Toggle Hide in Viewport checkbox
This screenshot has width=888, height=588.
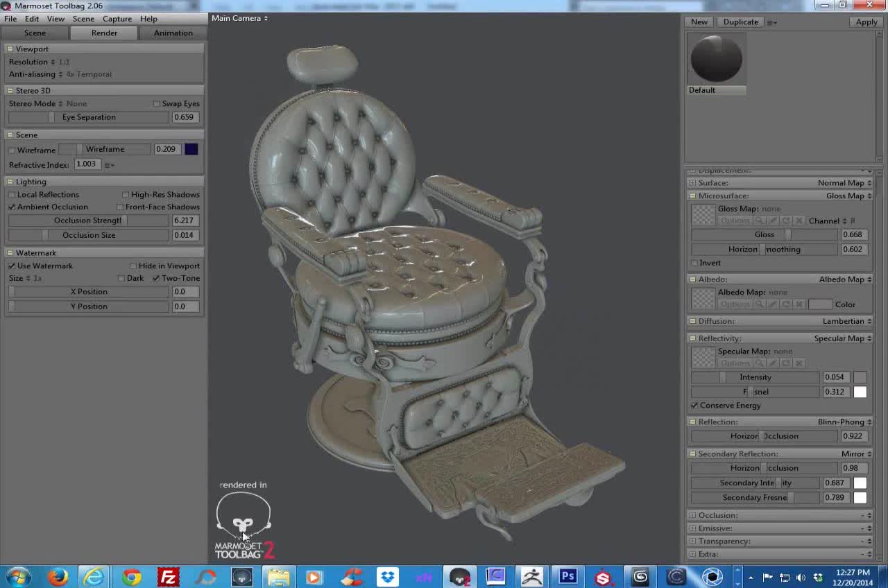[133, 266]
